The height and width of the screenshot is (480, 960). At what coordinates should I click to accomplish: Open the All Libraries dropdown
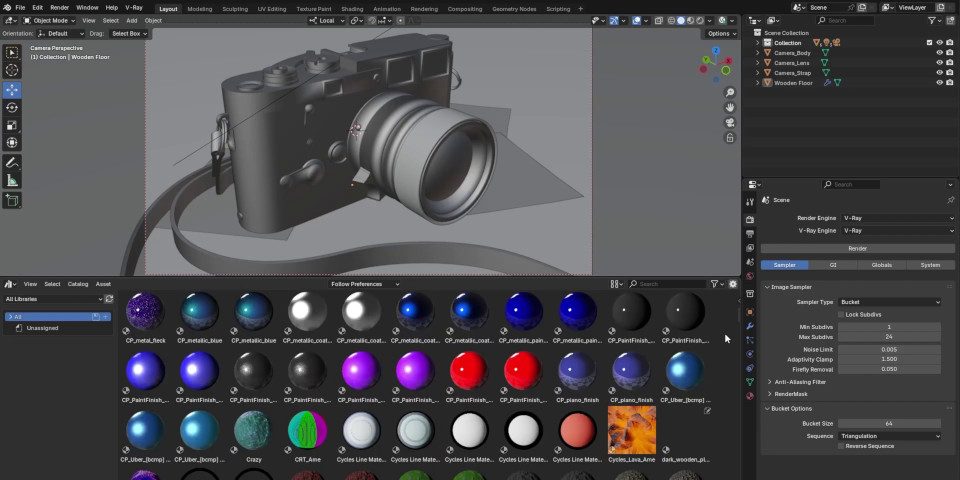53,299
